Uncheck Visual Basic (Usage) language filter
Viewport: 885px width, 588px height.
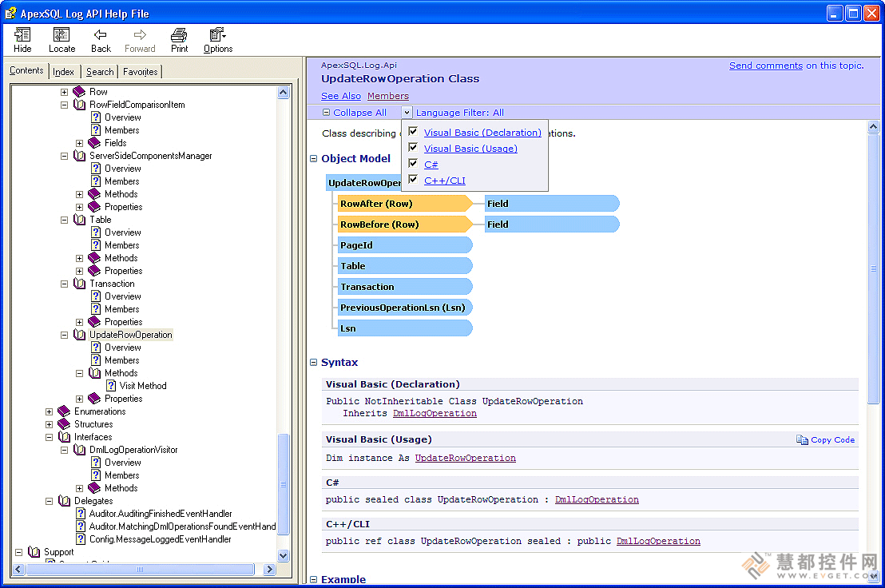click(x=413, y=148)
